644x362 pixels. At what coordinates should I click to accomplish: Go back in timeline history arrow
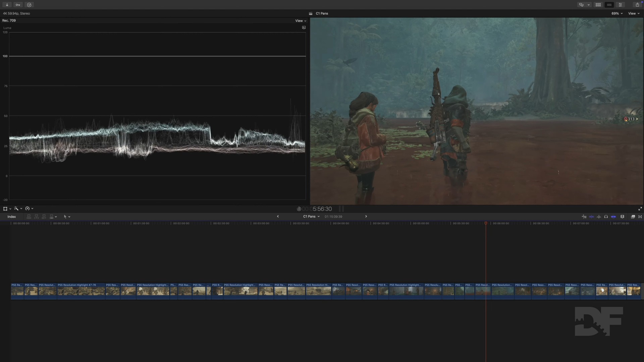(x=278, y=217)
